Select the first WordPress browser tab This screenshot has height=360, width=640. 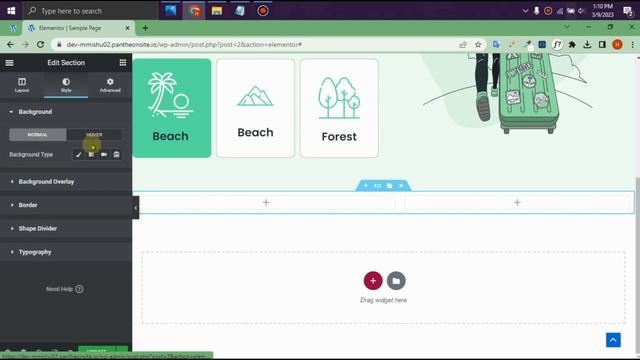(13, 28)
